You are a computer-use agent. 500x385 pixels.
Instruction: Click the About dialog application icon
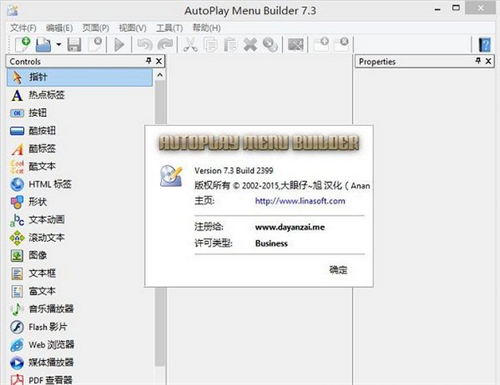tap(171, 176)
